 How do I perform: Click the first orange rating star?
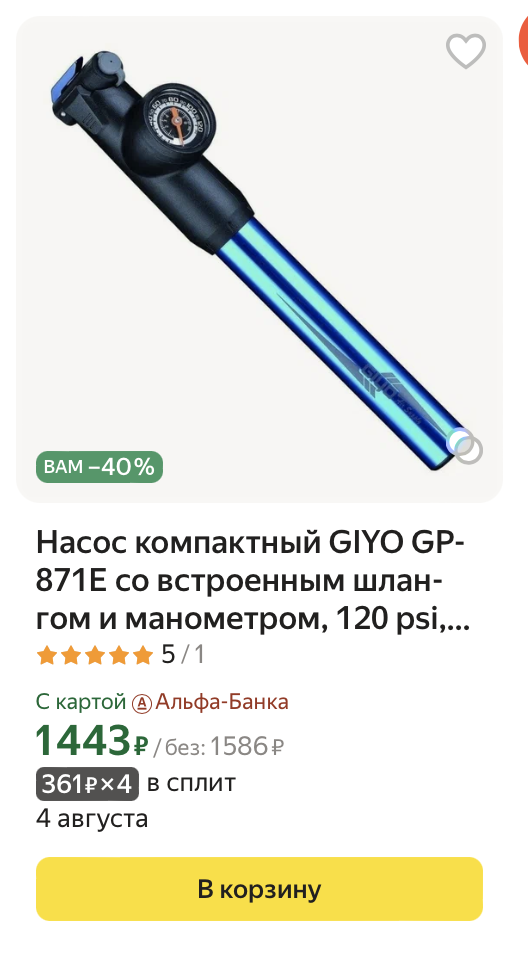47,656
